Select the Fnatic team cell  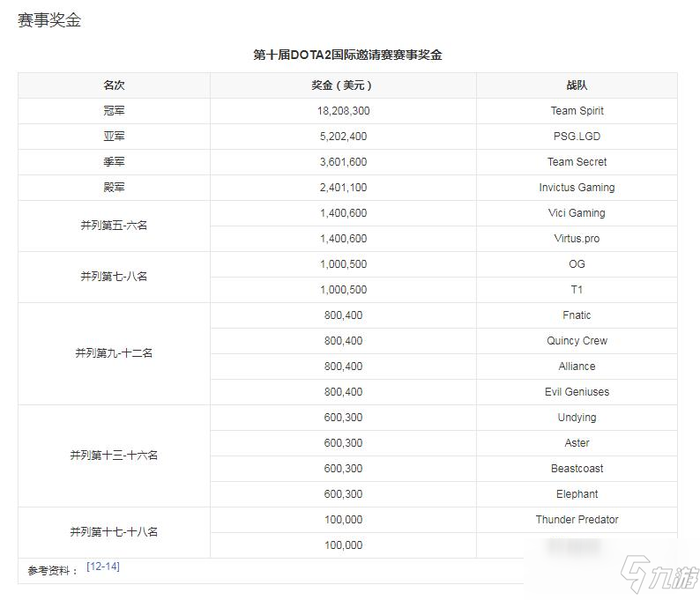coord(577,315)
